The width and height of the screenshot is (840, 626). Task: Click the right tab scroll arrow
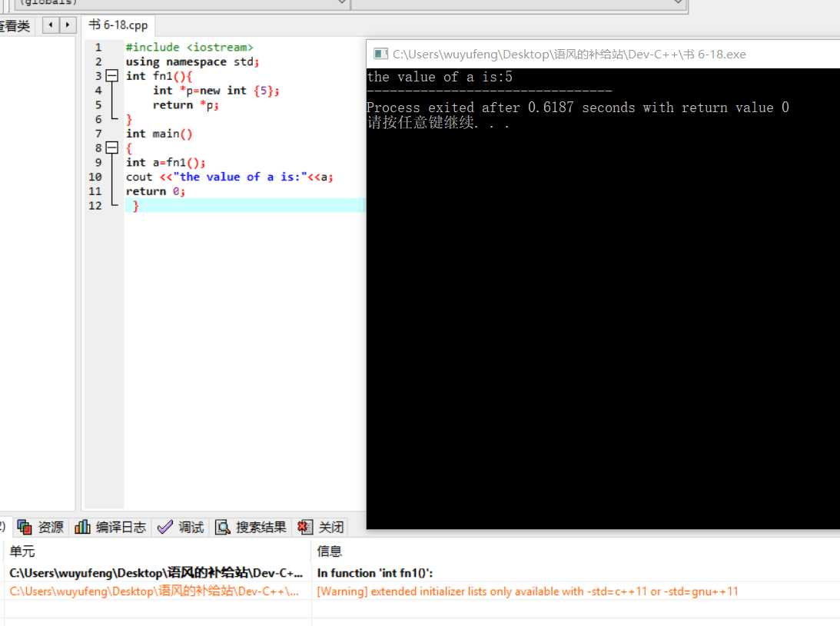point(68,25)
